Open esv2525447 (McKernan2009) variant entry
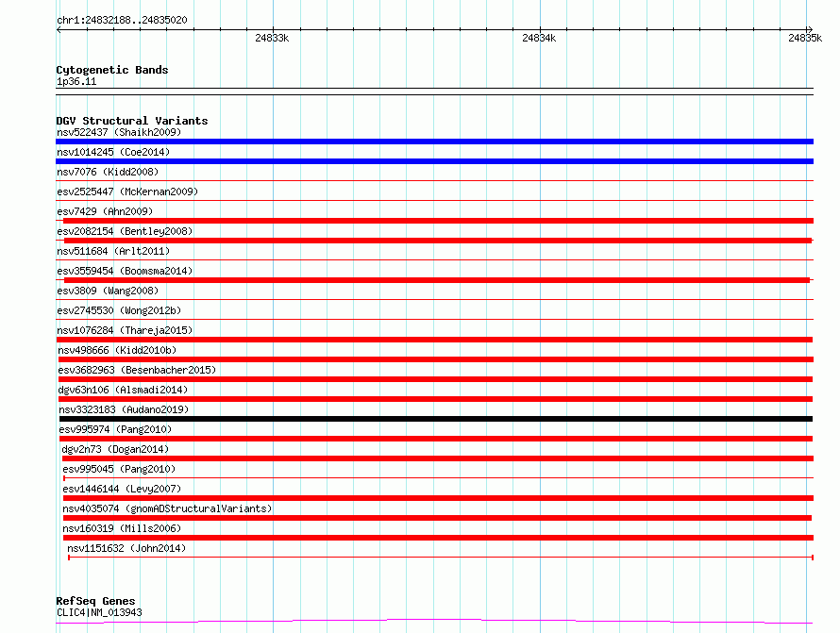 [x=127, y=192]
